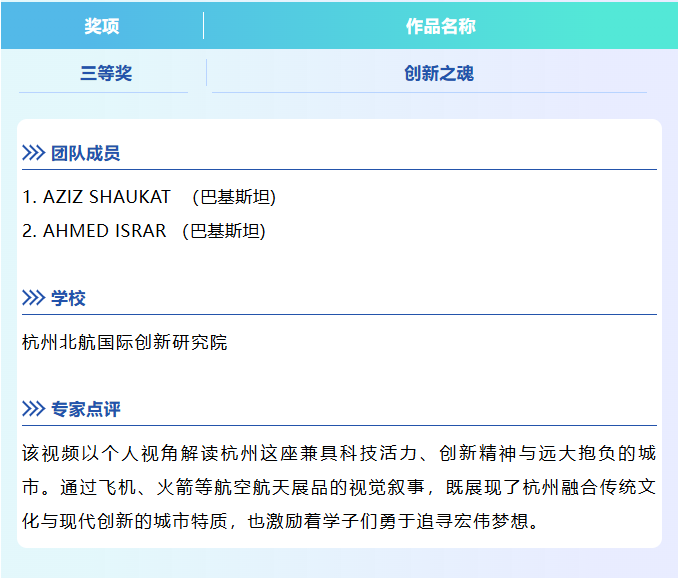This screenshot has width=679, height=578.
Task: Click the 三等奖 award cell
Action: [x=106, y=74]
